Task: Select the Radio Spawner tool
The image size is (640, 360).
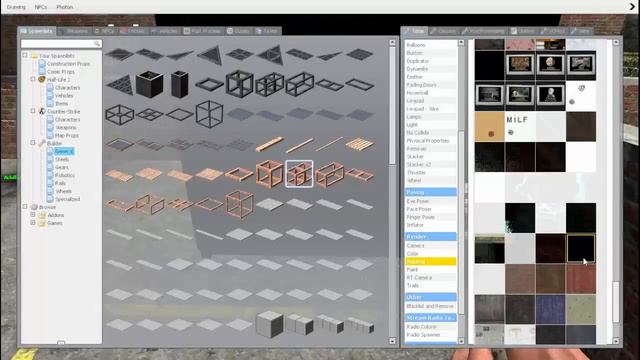Action: pos(431,335)
